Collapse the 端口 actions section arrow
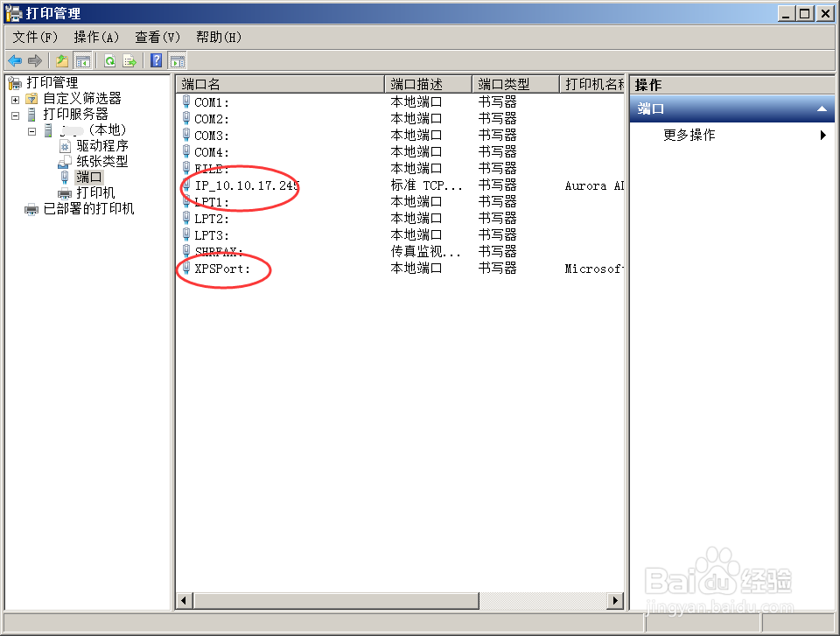 click(822, 108)
